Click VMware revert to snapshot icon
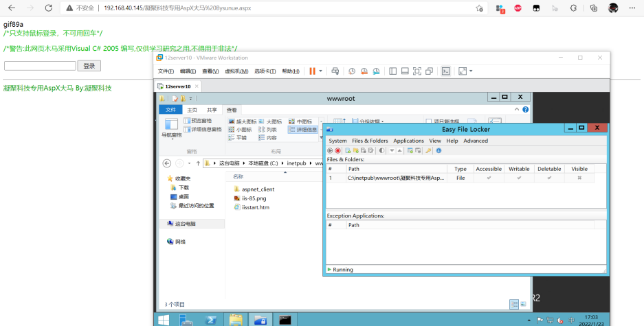The image size is (644, 326). 364,71
